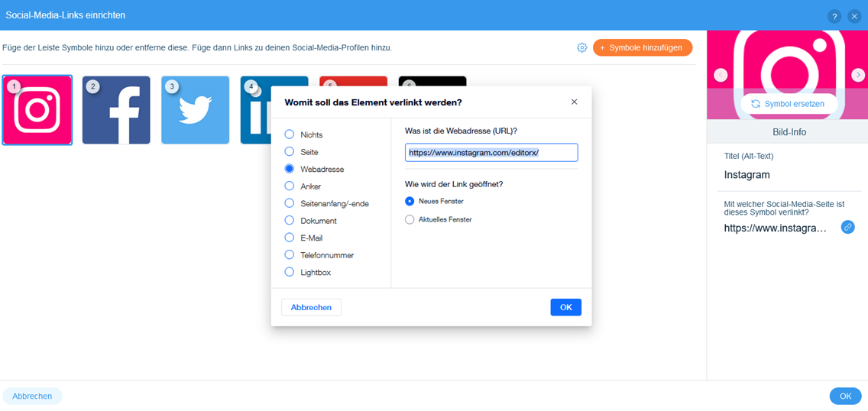The height and width of the screenshot is (411, 868).
Task: Click the Bild-Info header
Action: pos(789,132)
